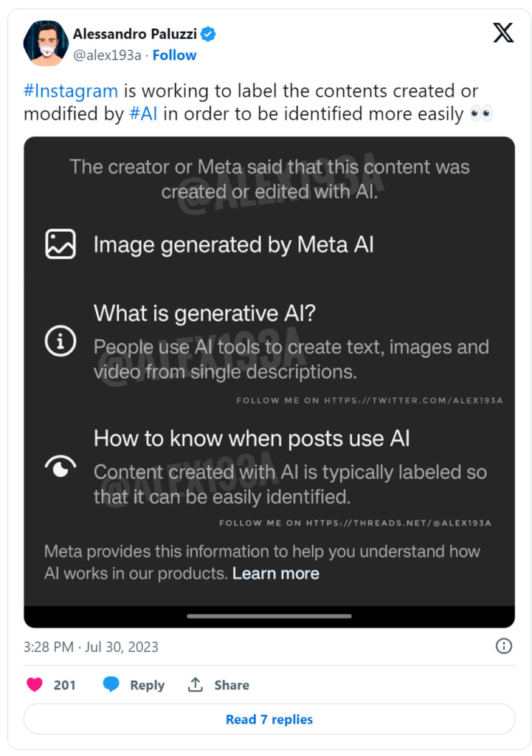The width and height of the screenshot is (532, 756).
Task: Like the tweet with heart icon
Action: click(35, 685)
